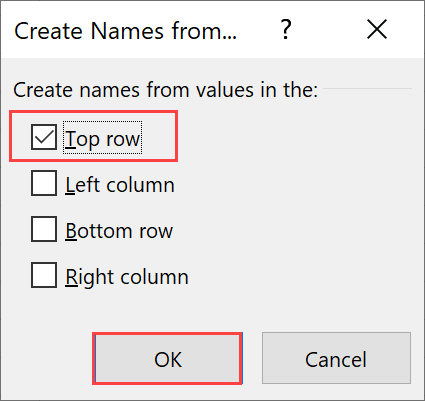Enable the Left column checkbox
Viewport: 425px width, 401px height.
[x=44, y=183]
